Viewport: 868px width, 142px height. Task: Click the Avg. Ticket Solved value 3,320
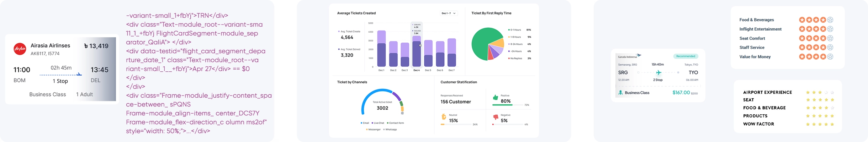point(347,55)
